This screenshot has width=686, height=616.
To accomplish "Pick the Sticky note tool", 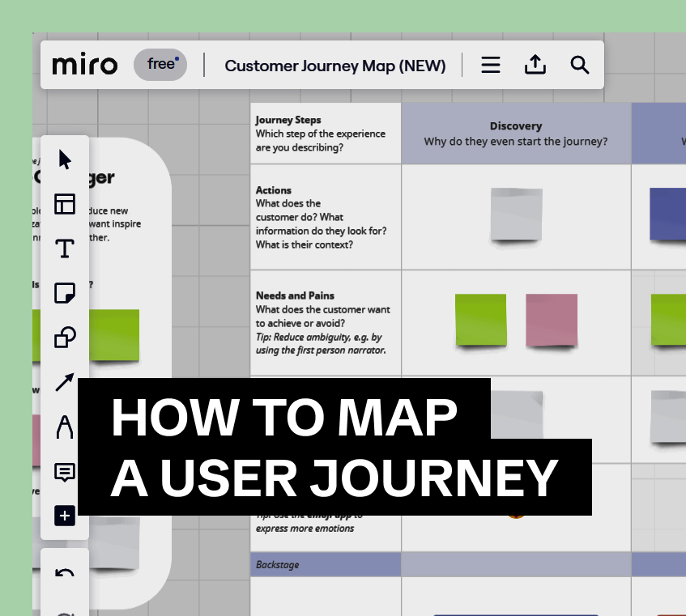I will [x=64, y=293].
